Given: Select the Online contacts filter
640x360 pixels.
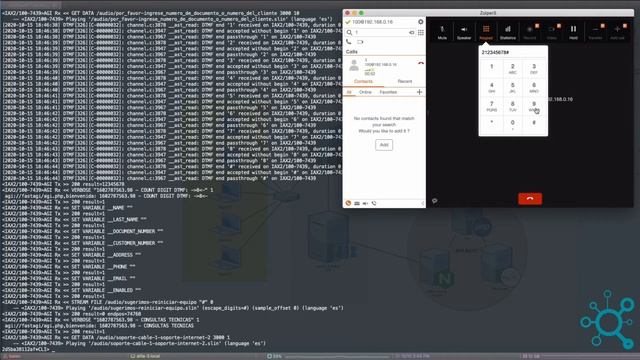Looking at the screenshot, I should pos(365,92).
